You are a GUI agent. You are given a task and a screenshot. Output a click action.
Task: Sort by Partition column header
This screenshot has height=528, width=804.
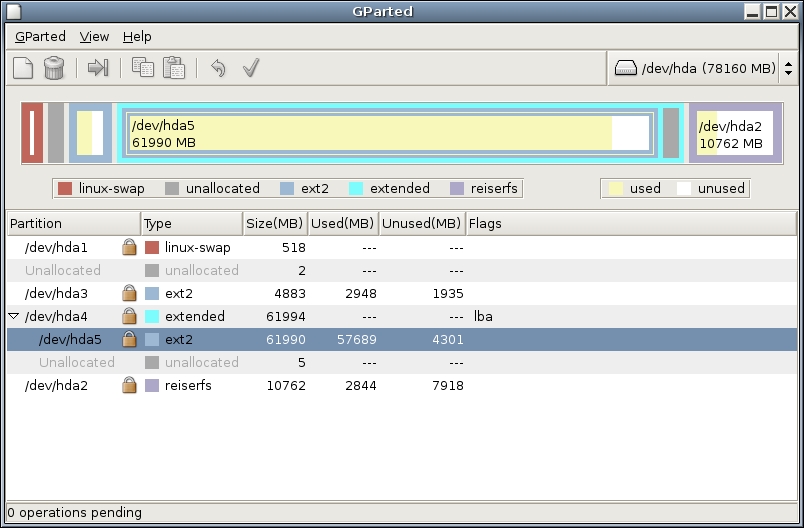pyautogui.click(x=73, y=224)
